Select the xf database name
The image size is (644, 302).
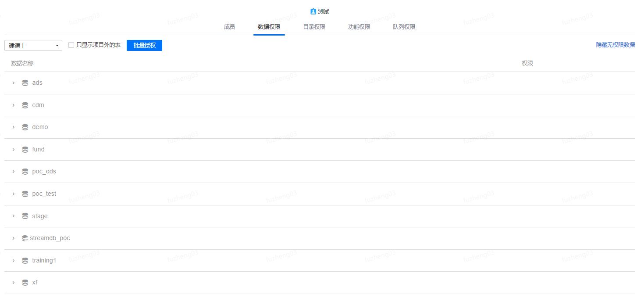pos(35,282)
